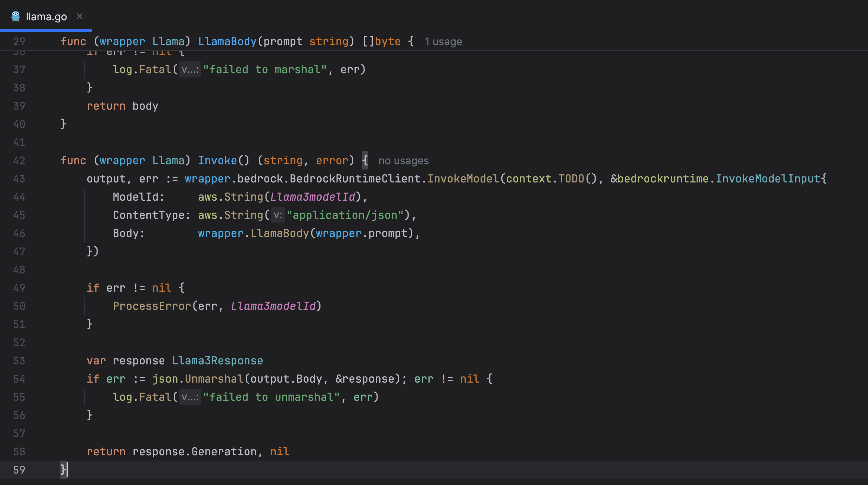Image resolution: width=868 pixels, height=485 pixels.
Task: Click InvokeModelInput struct type
Action: pos(768,179)
